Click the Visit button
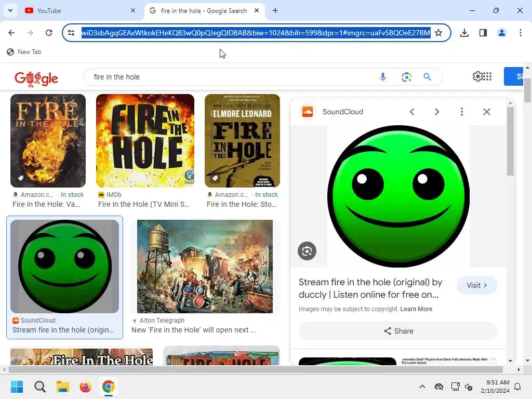Image resolution: width=532 pixels, height=399 pixels. (477, 285)
